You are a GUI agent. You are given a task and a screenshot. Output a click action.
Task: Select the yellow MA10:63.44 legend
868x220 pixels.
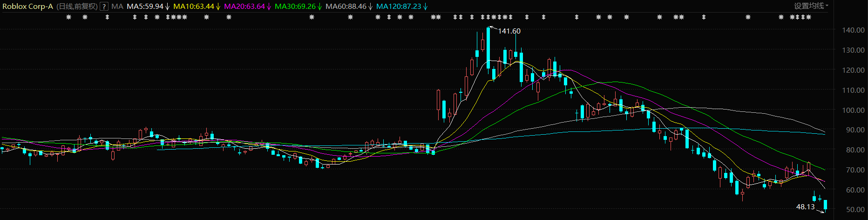pyautogui.click(x=197, y=7)
